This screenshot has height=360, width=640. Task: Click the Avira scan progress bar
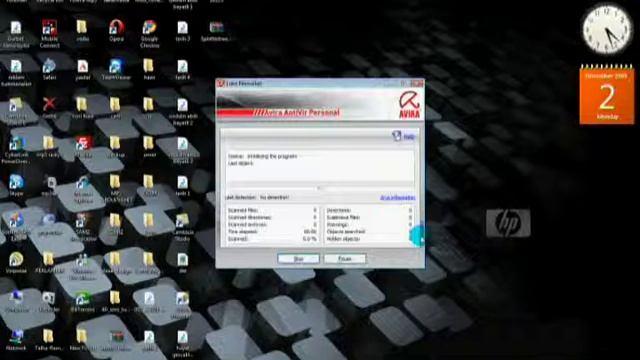(320, 188)
